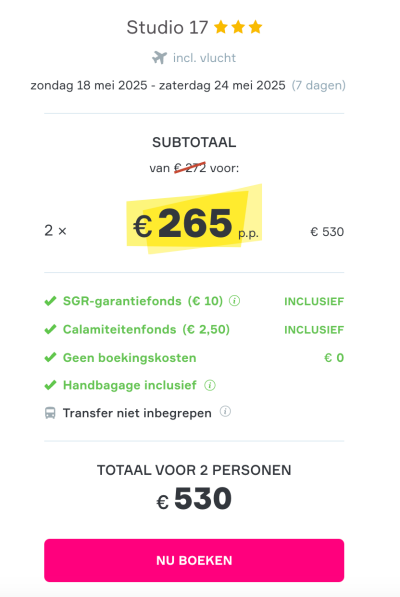Click green checkmark beside Handbagage inclusief
Image resolution: width=400 pixels, height=597 pixels.
pyautogui.click(x=50, y=385)
